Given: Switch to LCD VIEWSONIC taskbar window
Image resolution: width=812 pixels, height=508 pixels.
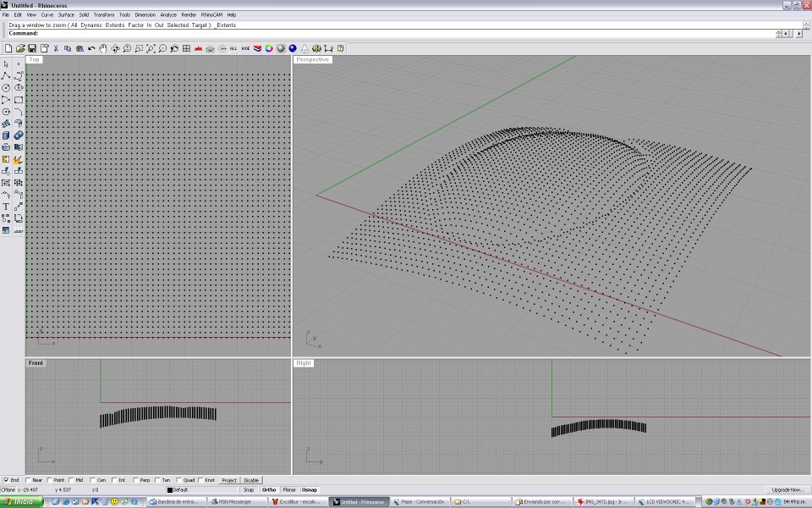Looking at the screenshot, I should 665,502.
